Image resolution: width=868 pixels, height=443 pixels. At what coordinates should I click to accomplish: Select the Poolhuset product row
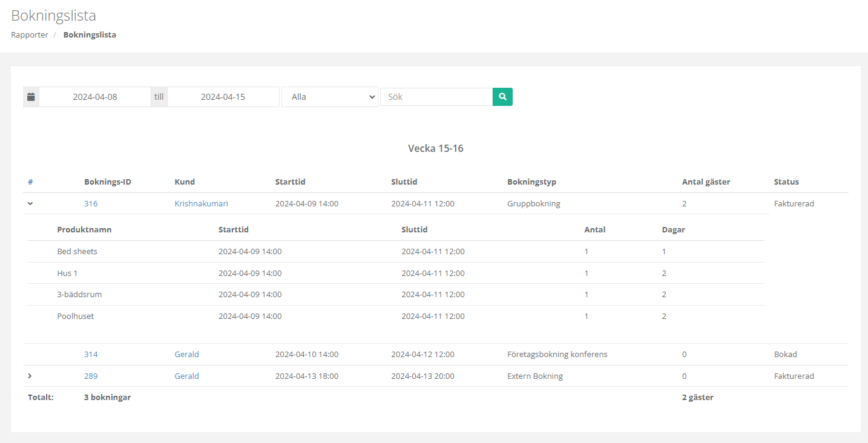click(76, 317)
